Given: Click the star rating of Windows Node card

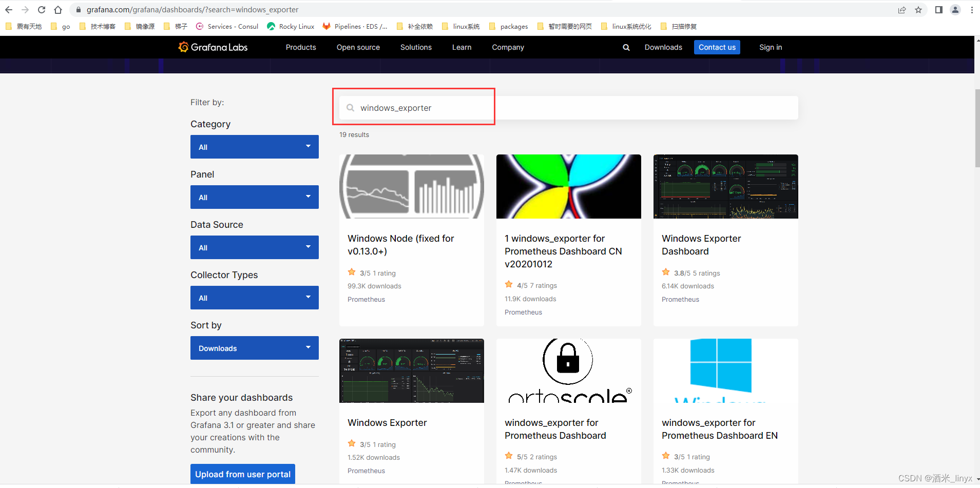Looking at the screenshot, I should [x=352, y=272].
